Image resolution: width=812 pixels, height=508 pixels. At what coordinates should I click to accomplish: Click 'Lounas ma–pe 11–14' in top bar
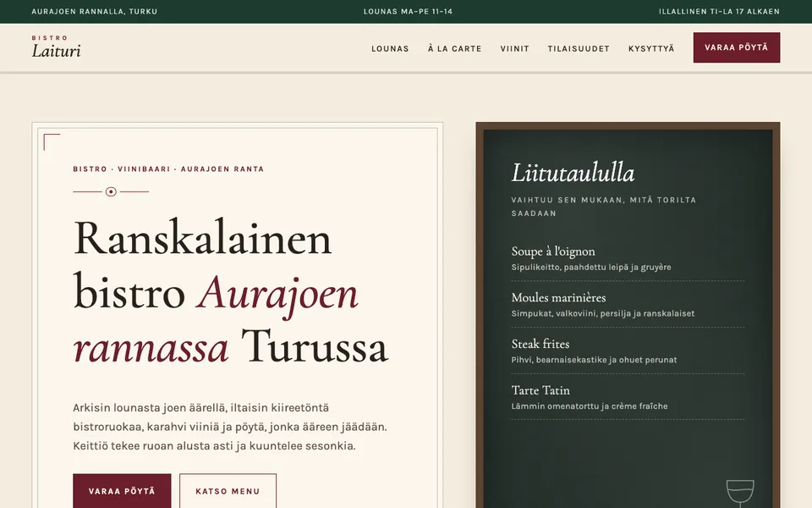point(408,11)
